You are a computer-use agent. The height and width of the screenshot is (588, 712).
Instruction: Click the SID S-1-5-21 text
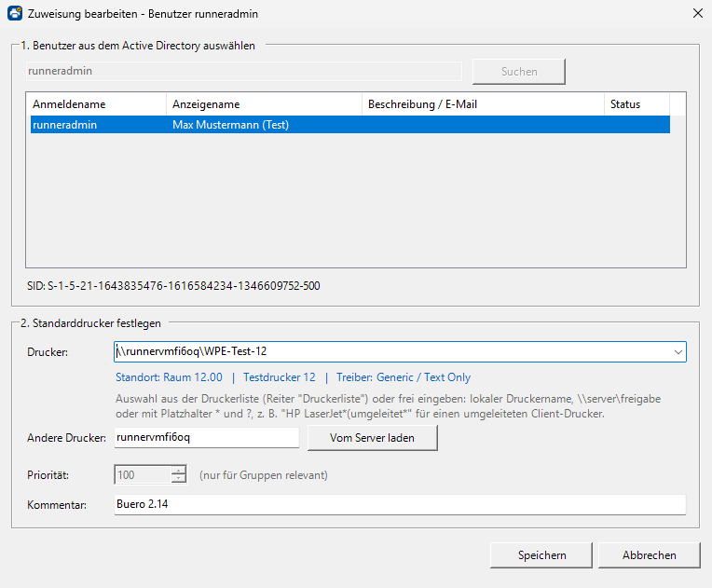click(x=173, y=286)
